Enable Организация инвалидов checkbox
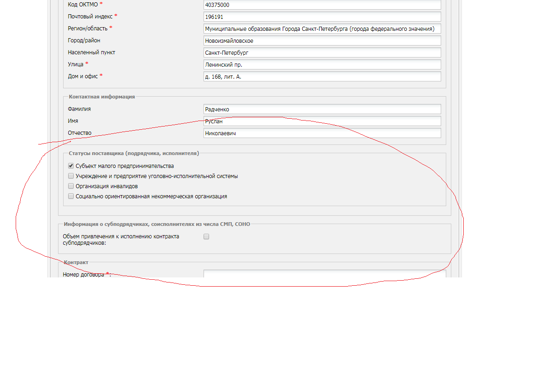This screenshot has width=560, height=392. pyautogui.click(x=71, y=186)
